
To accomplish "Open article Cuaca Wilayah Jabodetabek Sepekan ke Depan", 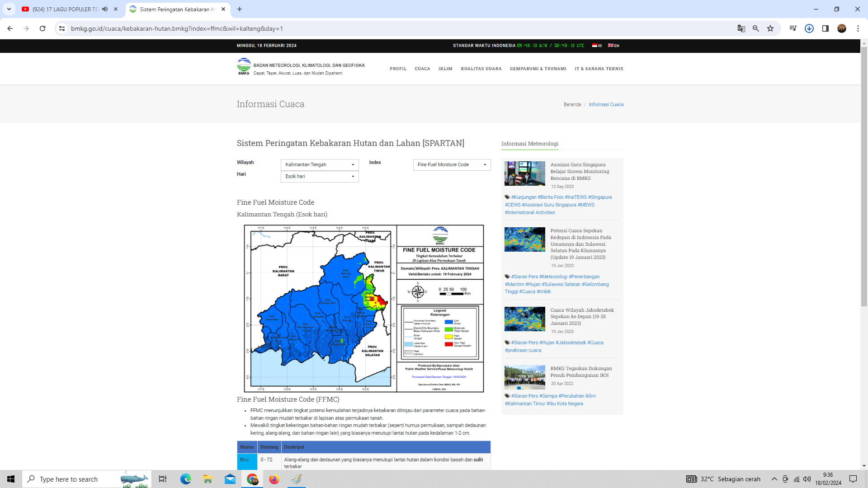I will tap(582, 316).
